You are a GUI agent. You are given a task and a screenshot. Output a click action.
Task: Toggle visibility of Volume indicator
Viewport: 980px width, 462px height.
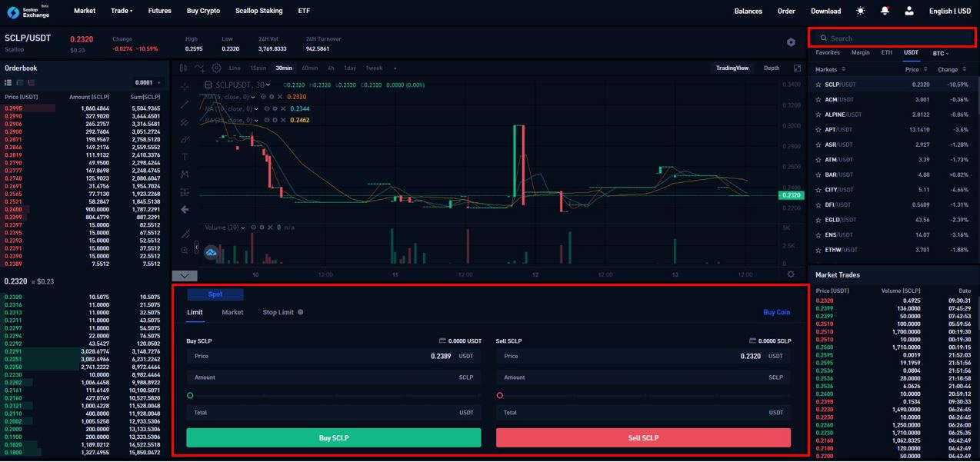(255, 228)
